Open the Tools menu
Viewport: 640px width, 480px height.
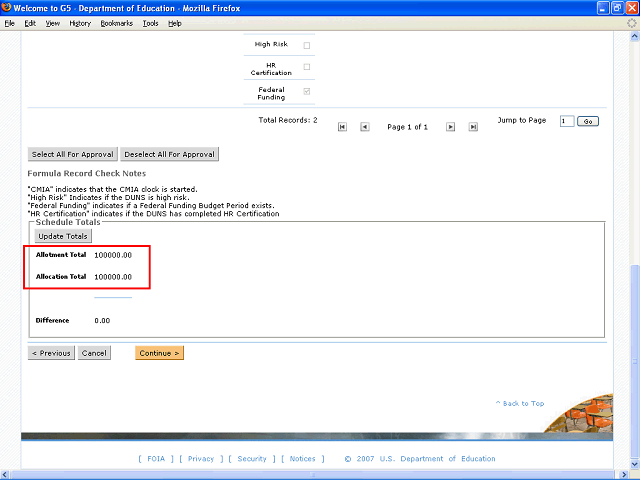click(150, 23)
